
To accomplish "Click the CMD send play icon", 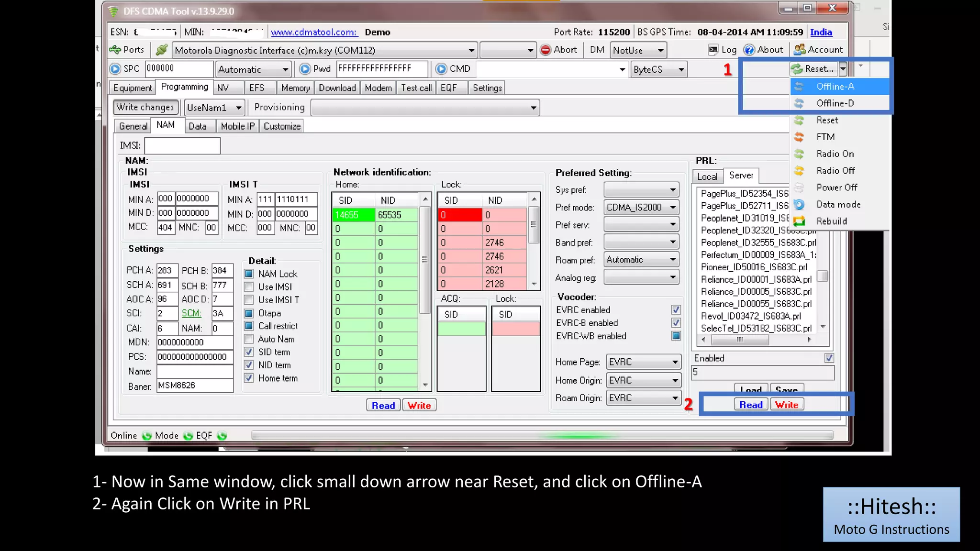I will pos(441,69).
